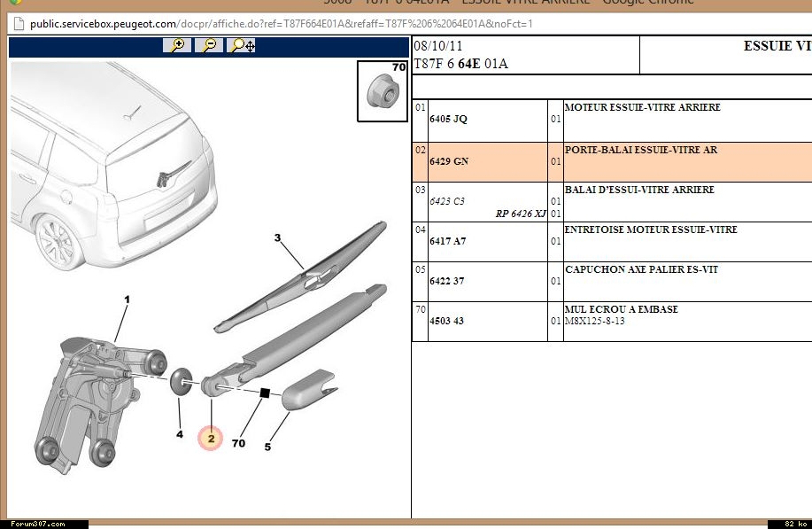Click the zoom out magnifier icon
This screenshot has height=529, width=812.
coord(209,45)
